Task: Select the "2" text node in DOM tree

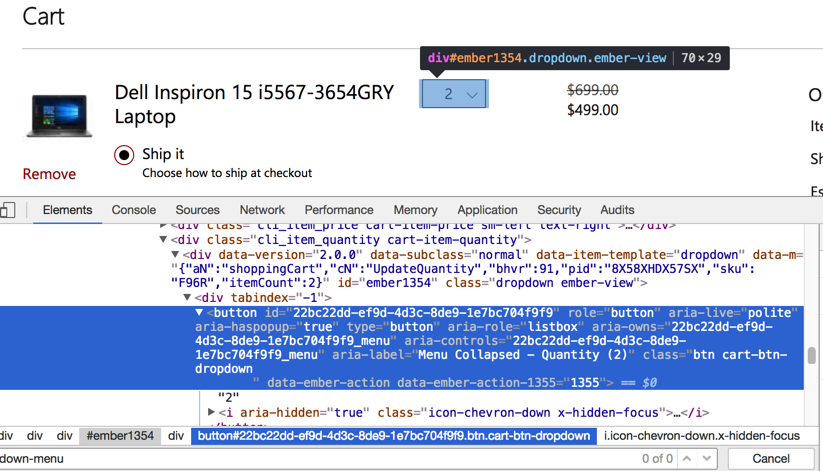Action: point(228,397)
